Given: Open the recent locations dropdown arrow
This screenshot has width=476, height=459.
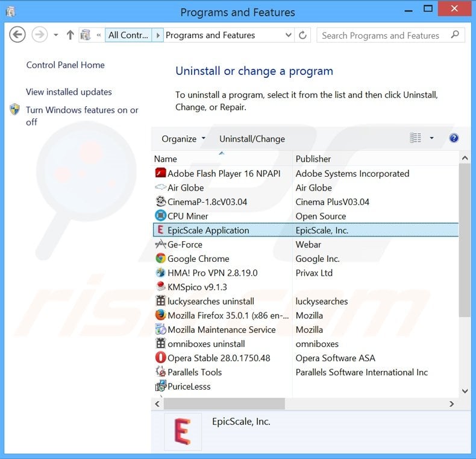Looking at the screenshot, I should click(x=56, y=35).
